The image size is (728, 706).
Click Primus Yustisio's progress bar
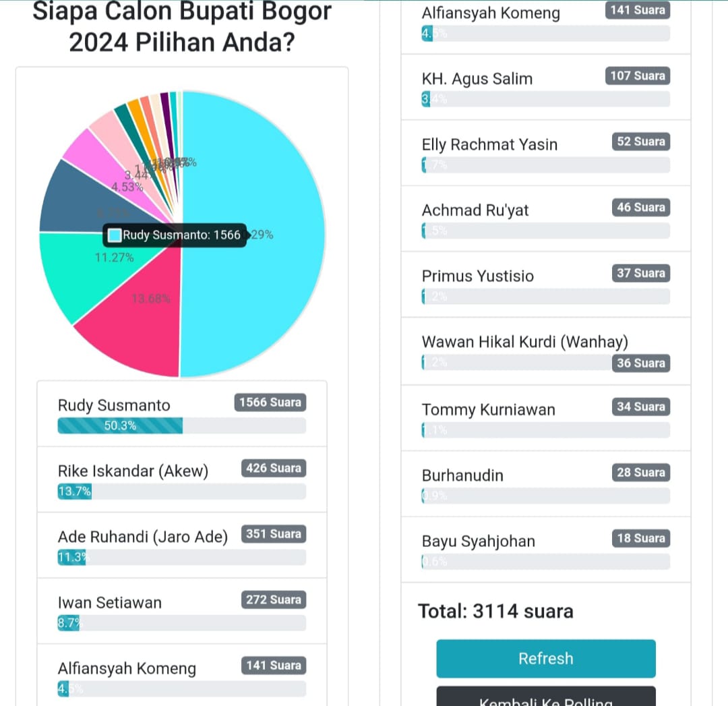(x=545, y=296)
